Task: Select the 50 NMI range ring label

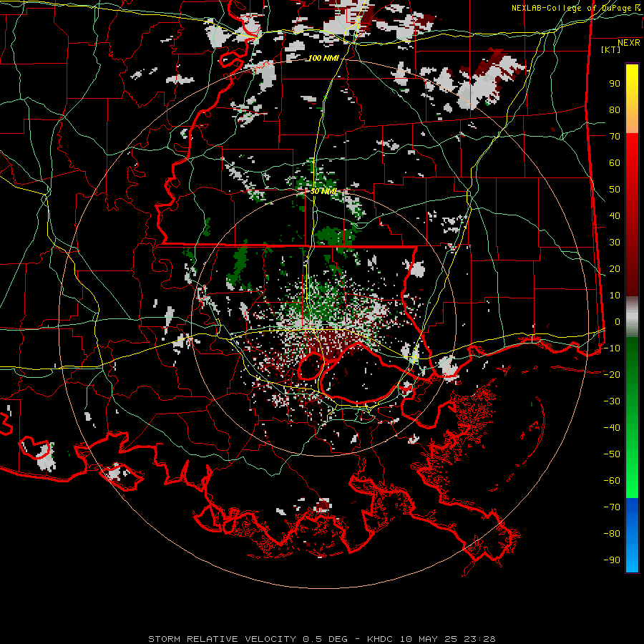Action: [x=323, y=191]
